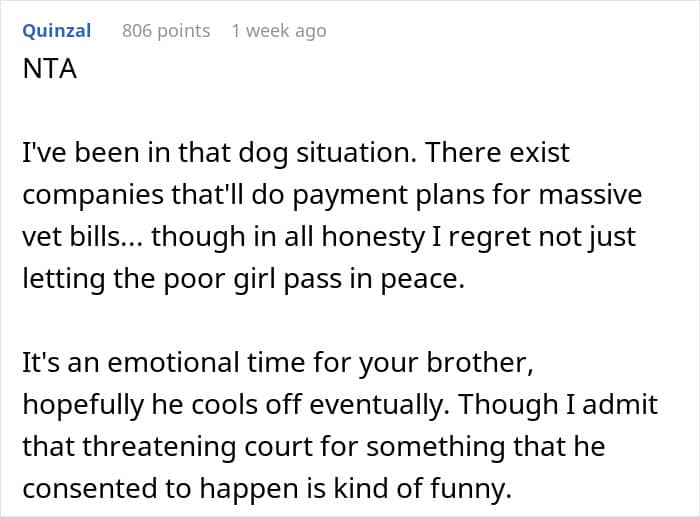Click the line starting "It's an emotional time"
Image resolution: width=700 pixels, height=517 pixels.
click(278, 362)
